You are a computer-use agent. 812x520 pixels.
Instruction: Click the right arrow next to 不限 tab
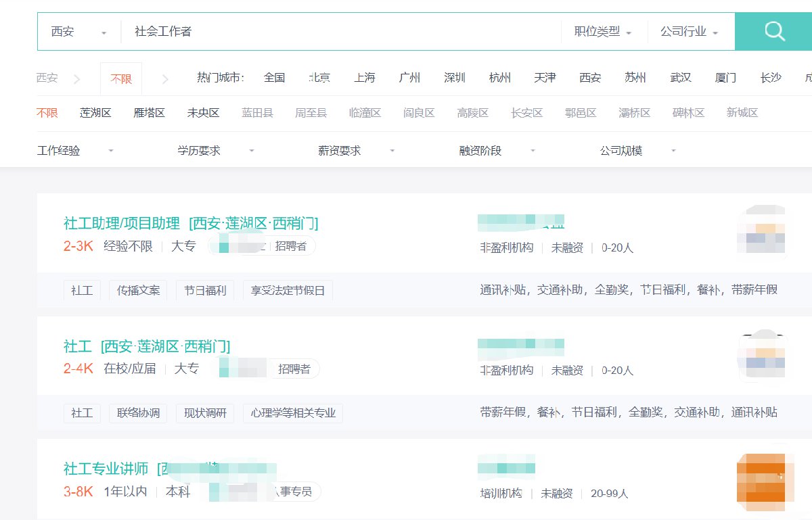[165, 79]
